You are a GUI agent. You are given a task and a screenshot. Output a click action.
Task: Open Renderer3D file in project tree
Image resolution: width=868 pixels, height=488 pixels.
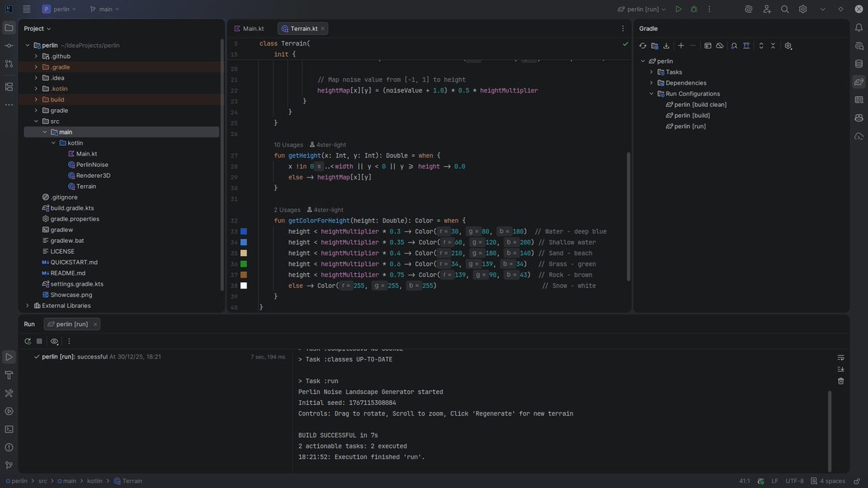click(x=88, y=176)
